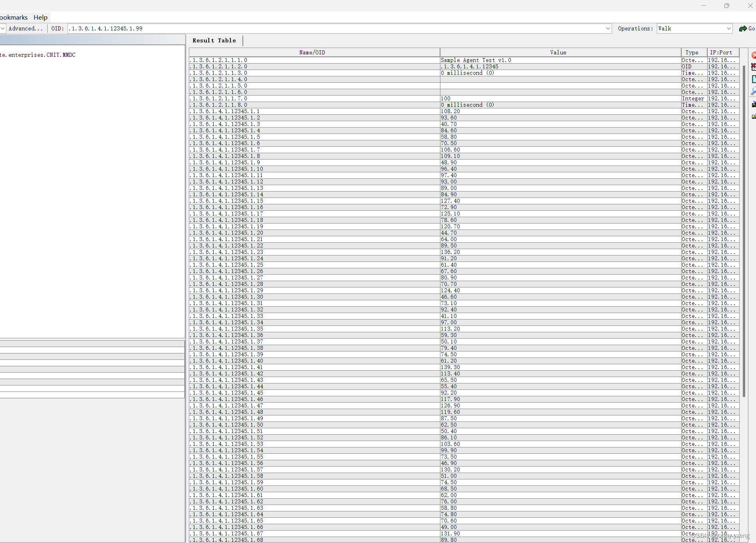The image size is (756, 543).
Task: Click the value 99.90
Action: [449, 450]
